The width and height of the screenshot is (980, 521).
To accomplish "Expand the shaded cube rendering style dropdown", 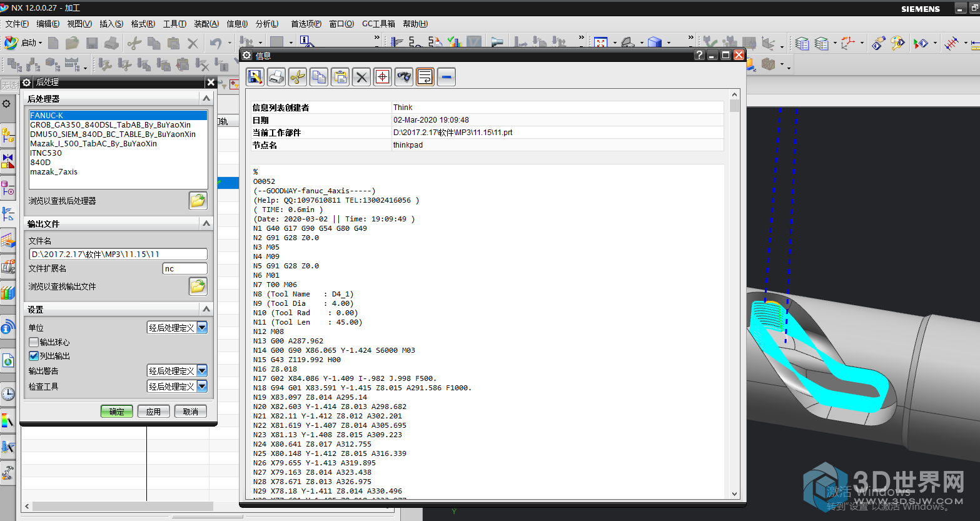I will 669,43.
